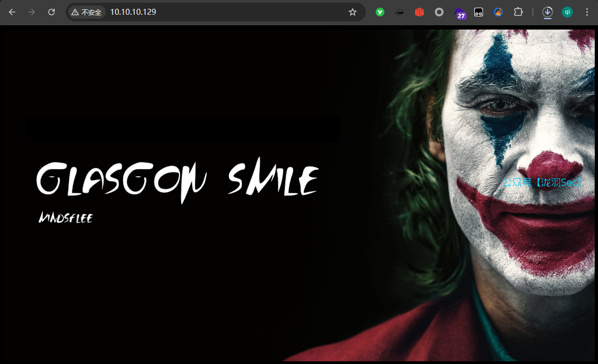The image size is (598, 364).
Task: Open the Extensions puzzle-piece menu
Action: [x=518, y=12]
